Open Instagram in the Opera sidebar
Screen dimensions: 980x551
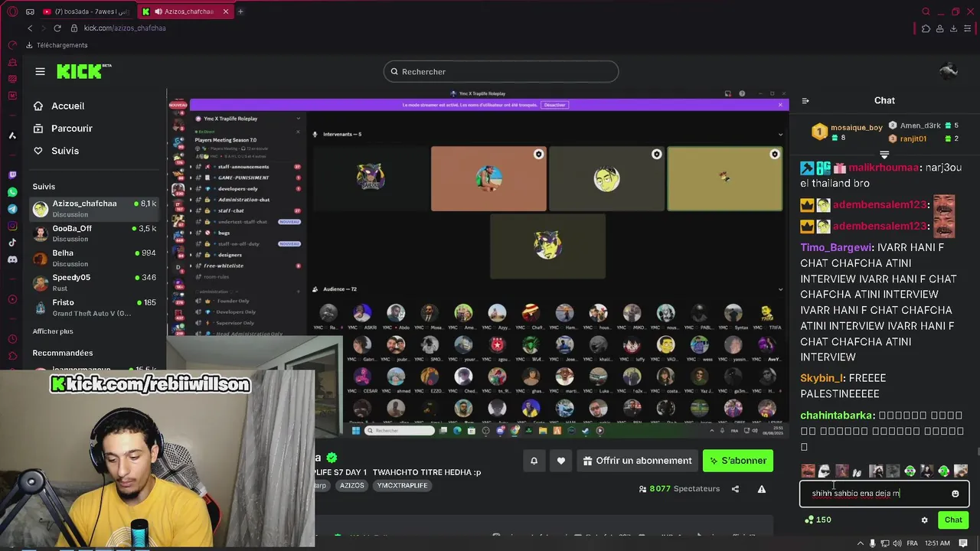click(12, 226)
